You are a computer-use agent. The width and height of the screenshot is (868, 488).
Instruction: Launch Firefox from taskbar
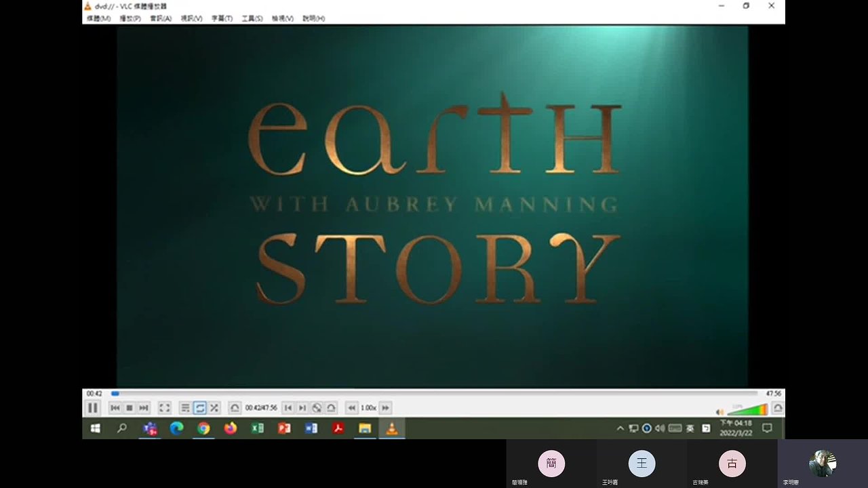coord(231,428)
